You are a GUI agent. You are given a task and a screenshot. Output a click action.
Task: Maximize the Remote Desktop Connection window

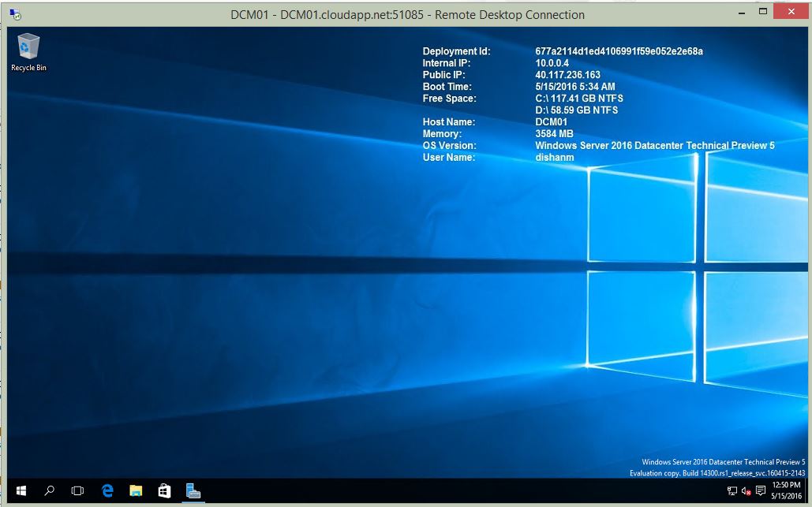[x=763, y=11]
